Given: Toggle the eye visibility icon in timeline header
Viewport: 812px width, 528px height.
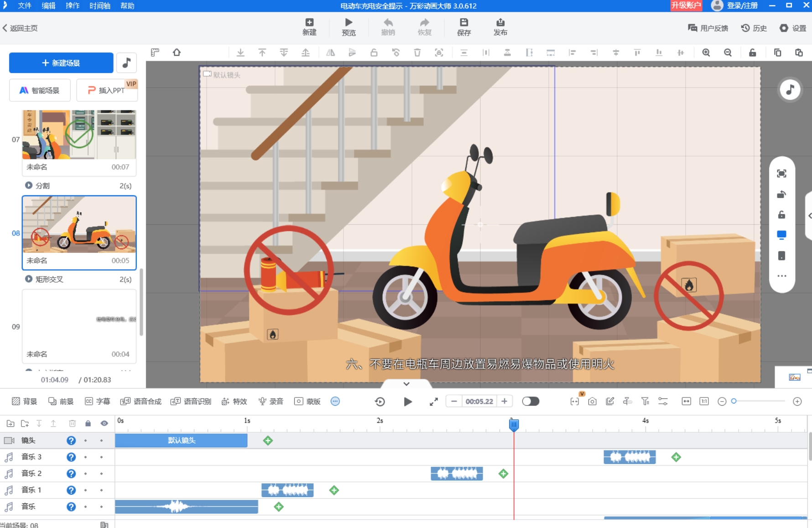Looking at the screenshot, I should pyautogui.click(x=104, y=423).
